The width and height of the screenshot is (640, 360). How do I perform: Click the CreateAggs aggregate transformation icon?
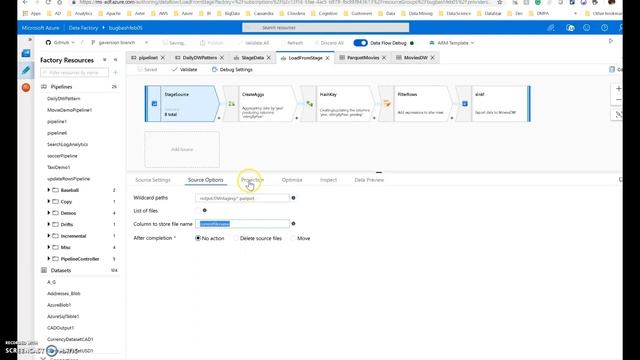[231, 104]
